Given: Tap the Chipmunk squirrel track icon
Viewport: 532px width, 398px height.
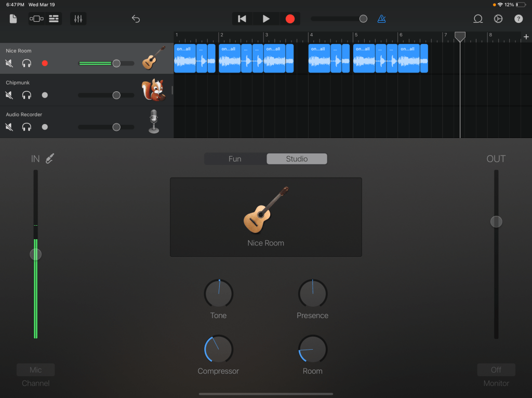Looking at the screenshot, I should point(153,90).
